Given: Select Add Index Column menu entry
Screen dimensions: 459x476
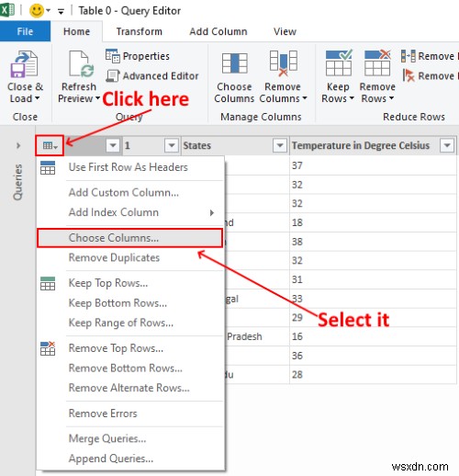Looking at the screenshot, I should point(130,212).
